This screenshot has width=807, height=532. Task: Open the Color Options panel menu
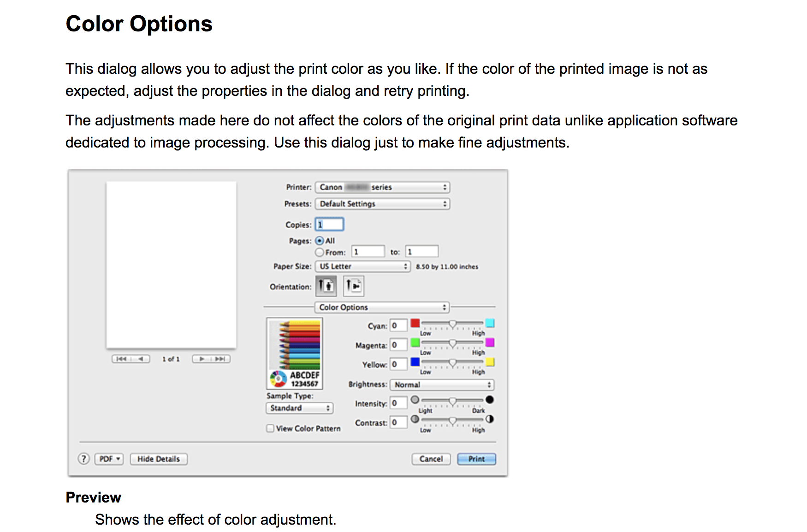point(382,307)
